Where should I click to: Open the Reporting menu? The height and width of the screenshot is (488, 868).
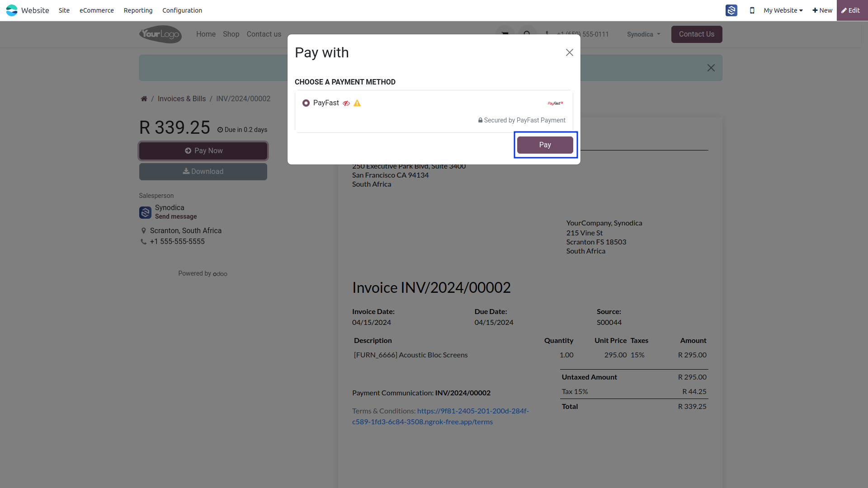138,10
